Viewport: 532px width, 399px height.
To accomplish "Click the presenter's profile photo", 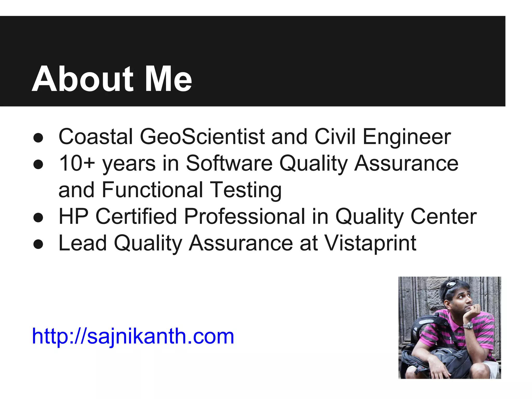I will pyautogui.click(x=450, y=328).
